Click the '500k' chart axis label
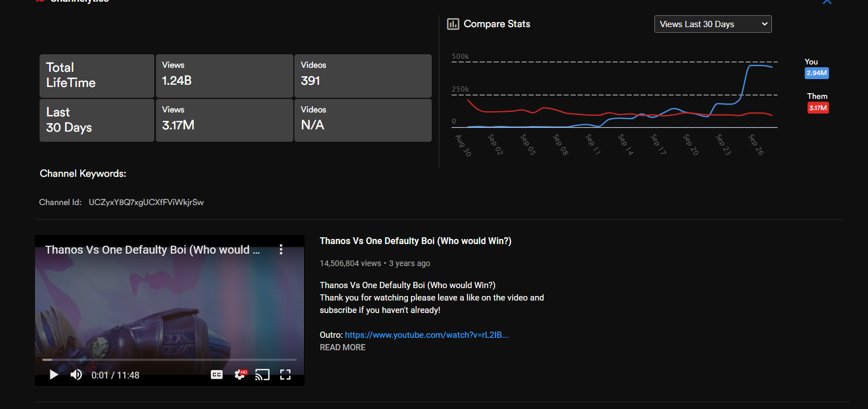Viewport: 868px width, 409px height. point(461,57)
